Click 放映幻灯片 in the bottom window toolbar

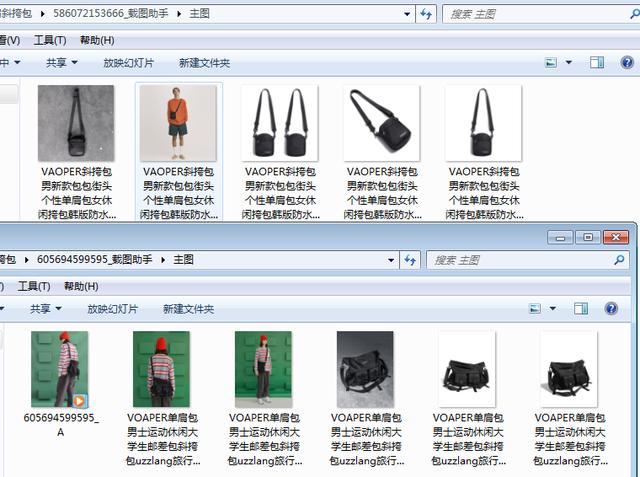pyautogui.click(x=113, y=309)
